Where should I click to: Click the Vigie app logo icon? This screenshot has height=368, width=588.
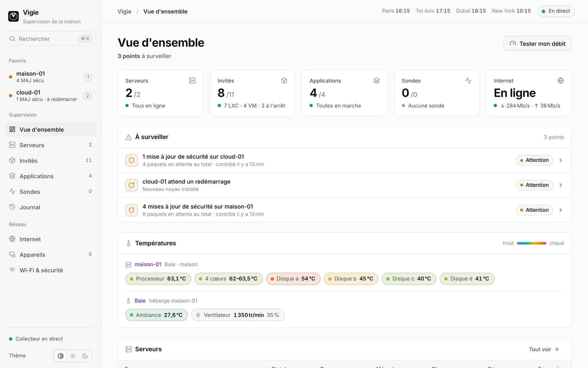pyautogui.click(x=13, y=16)
